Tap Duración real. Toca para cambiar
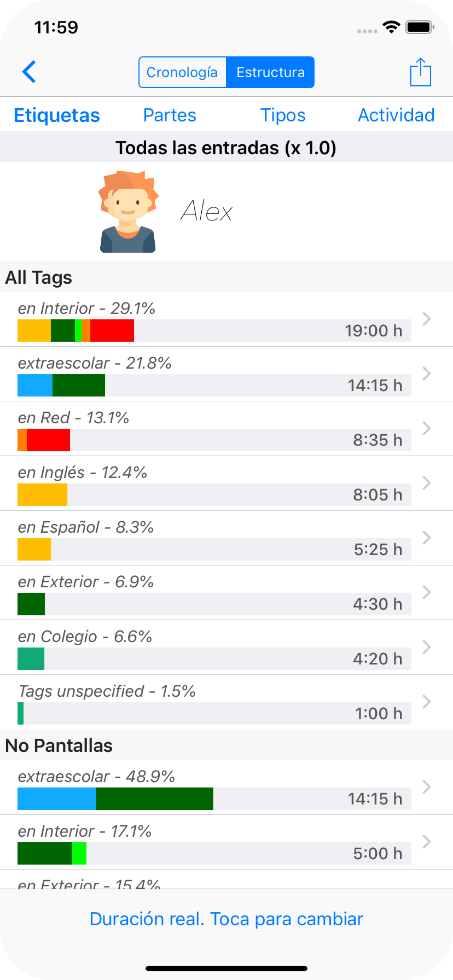Image resolution: width=453 pixels, height=980 pixels. coord(226,919)
